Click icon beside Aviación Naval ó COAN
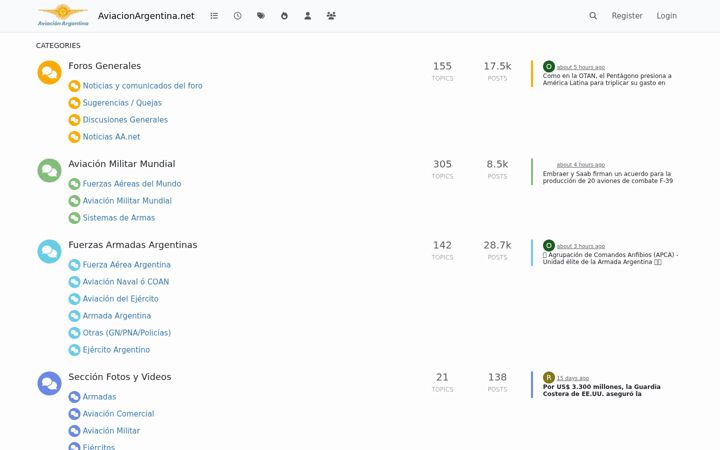 74,282
